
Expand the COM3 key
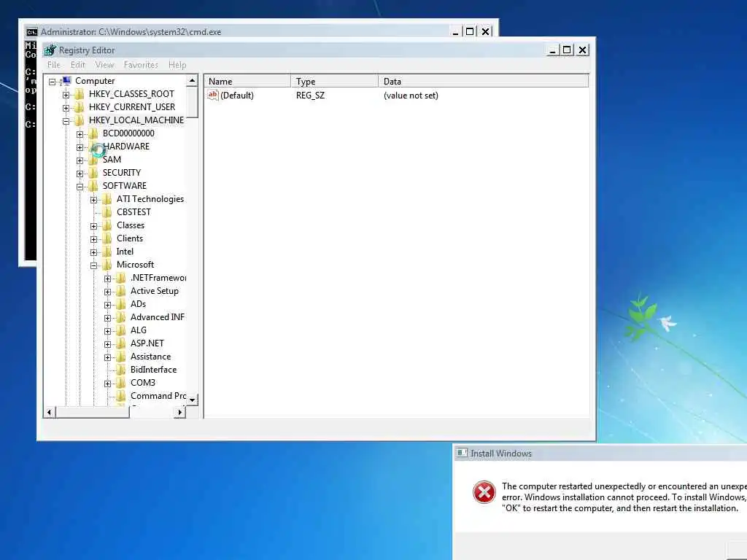click(107, 384)
